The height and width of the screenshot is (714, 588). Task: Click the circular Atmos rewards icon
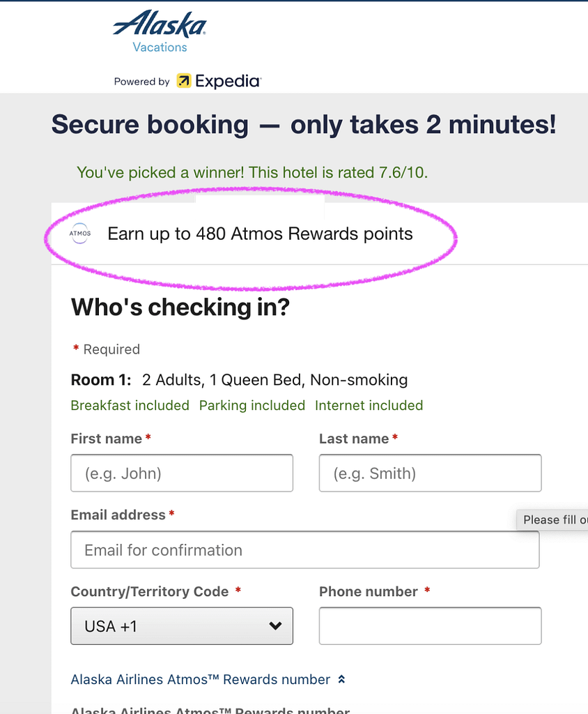click(80, 234)
